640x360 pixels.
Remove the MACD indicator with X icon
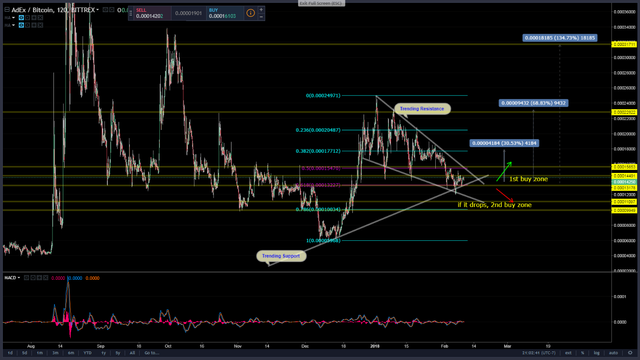46,278
